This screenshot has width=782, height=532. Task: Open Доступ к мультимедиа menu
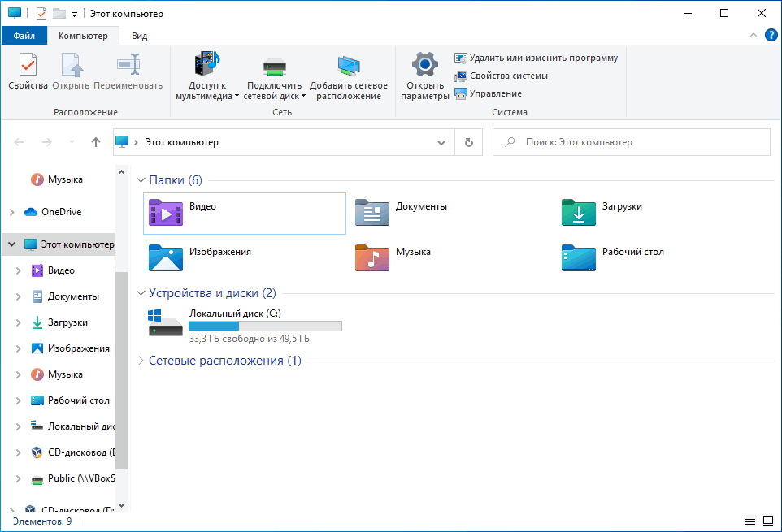pos(207,76)
